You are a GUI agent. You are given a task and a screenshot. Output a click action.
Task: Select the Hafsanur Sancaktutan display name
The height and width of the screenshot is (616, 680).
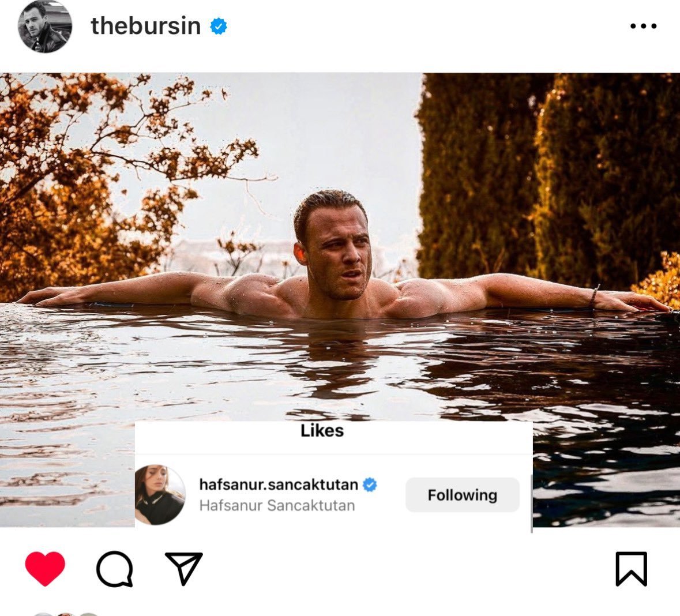pos(277,505)
